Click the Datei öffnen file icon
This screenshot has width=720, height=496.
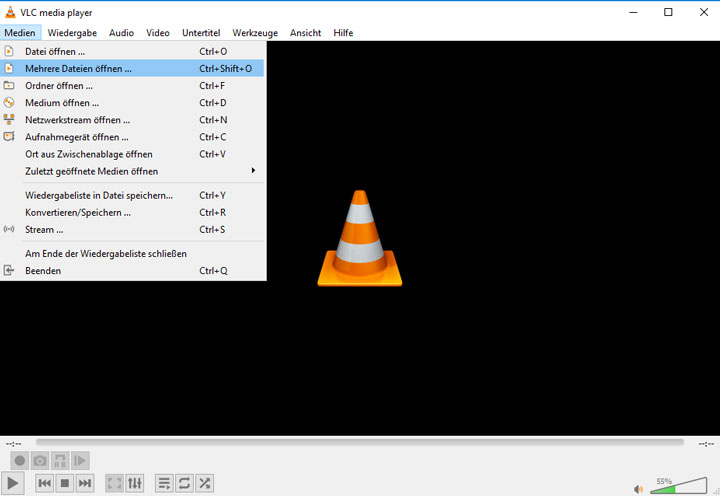click(9, 51)
